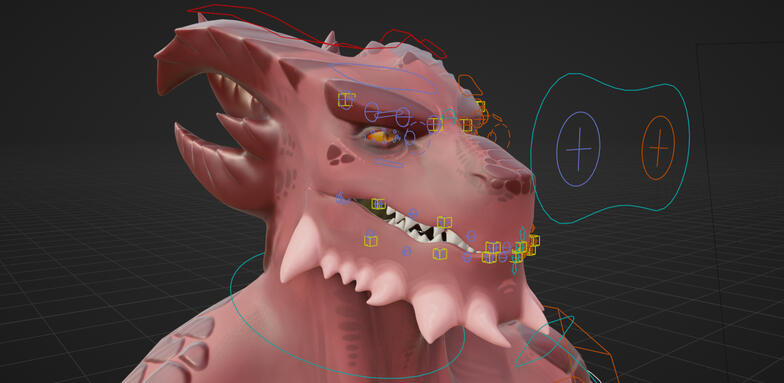Select the blue circular eye-target control with crosshair
The image size is (784, 383).
coord(578,149)
